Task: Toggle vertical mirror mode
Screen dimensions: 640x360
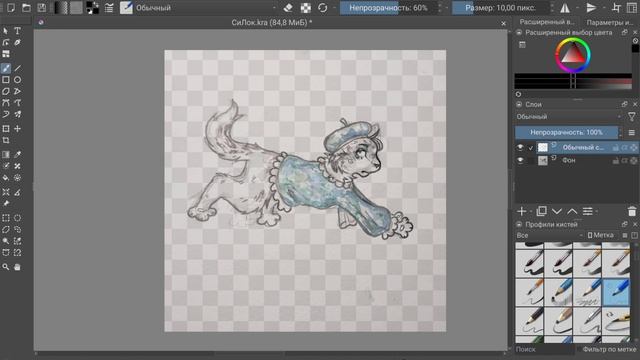Action: [x=591, y=8]
